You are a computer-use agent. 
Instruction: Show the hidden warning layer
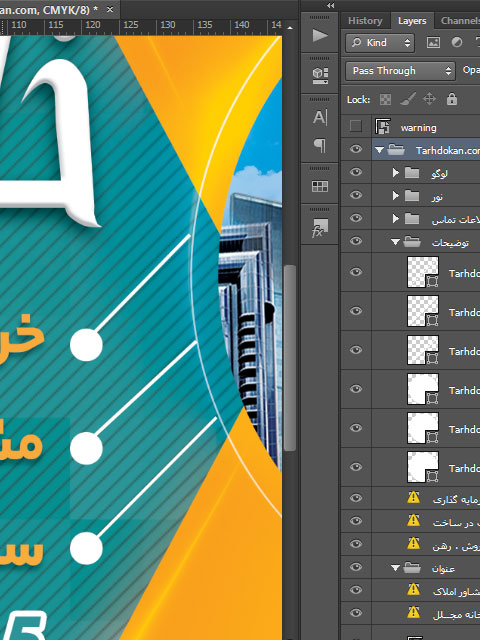(x=356, y=127)
